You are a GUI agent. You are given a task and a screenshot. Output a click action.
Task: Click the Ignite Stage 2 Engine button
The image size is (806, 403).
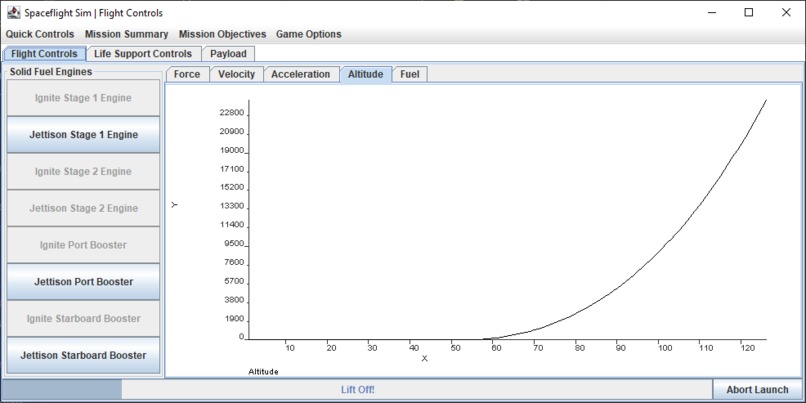83,171
